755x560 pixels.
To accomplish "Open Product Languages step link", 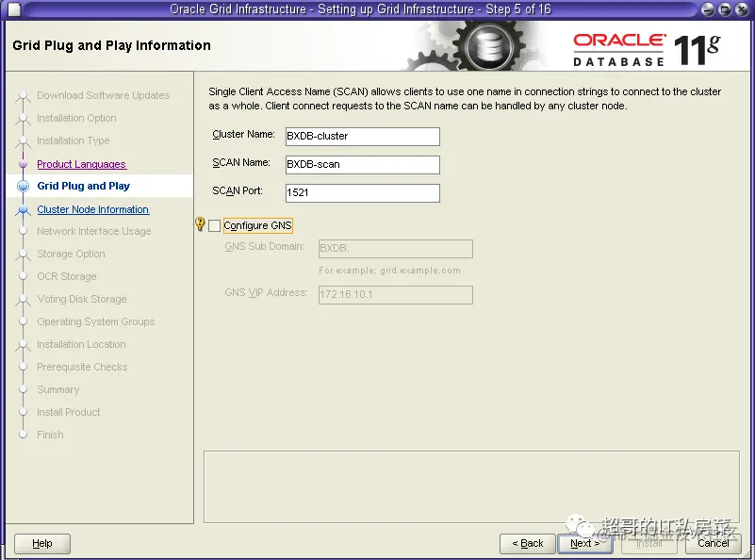I will 81,164.
